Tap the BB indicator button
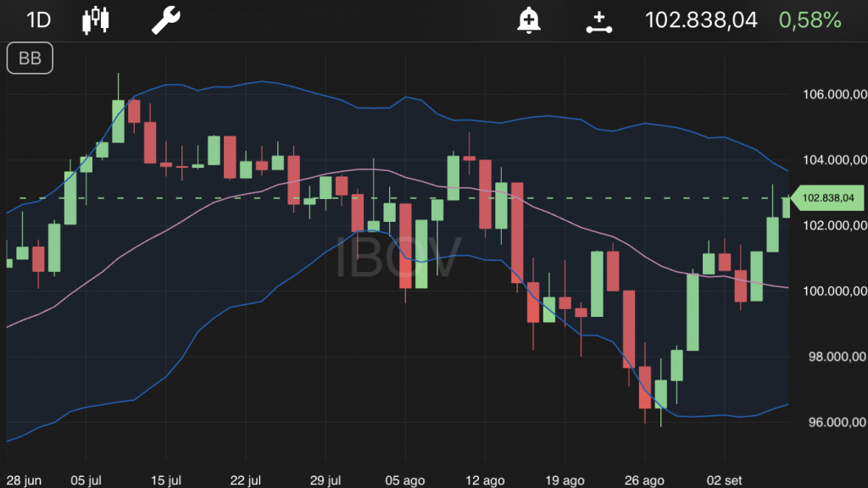 click(30, 58)
